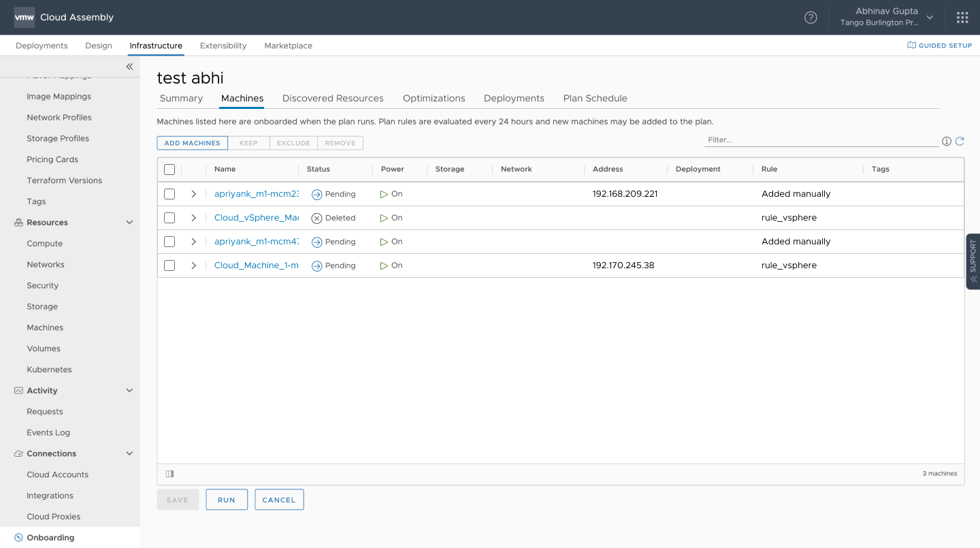Open the Discovered Resources tab
The height and width of the screenshot is (548, 980).
333,98
